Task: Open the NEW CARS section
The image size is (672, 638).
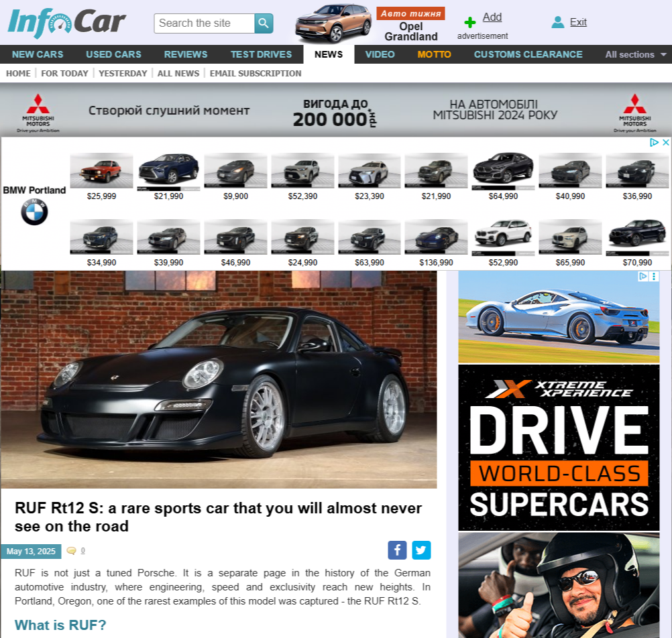Action: tap(38, 54)
